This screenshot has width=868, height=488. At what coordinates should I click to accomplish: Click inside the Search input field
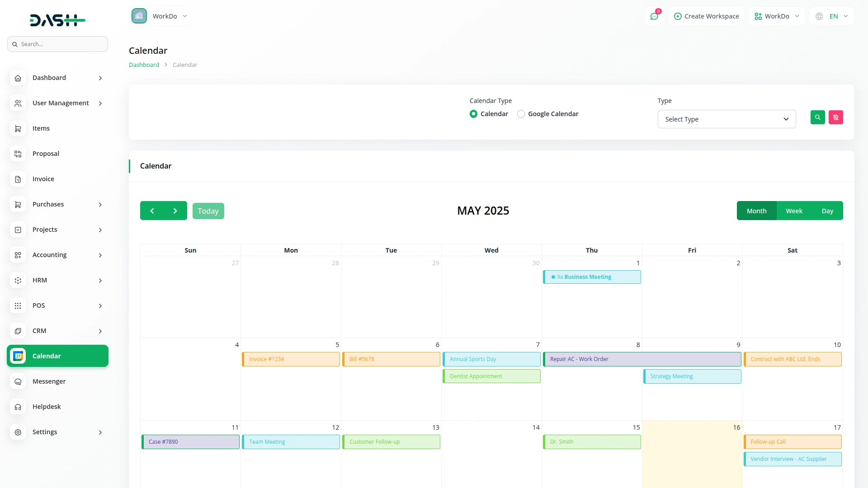click(57, 44)
